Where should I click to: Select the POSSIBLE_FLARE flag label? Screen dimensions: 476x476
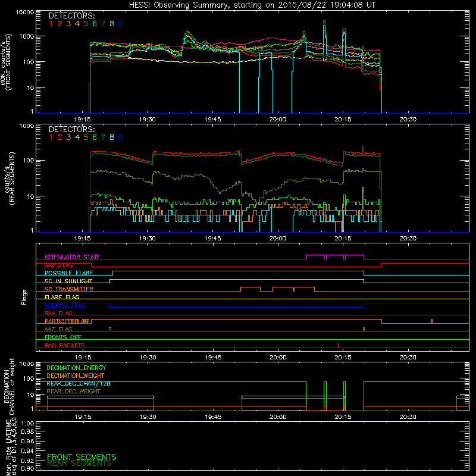68,273
